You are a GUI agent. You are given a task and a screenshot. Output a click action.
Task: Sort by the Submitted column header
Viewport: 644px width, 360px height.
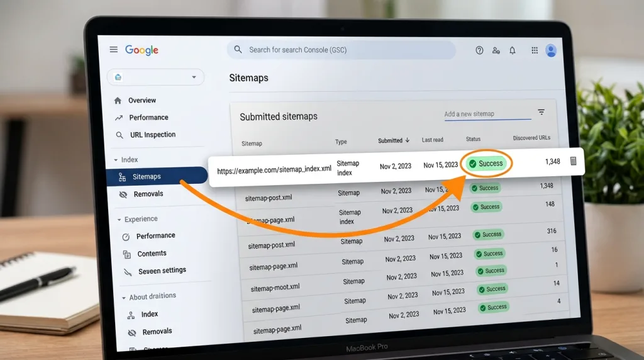pyautogui.click(x=394, y=140)
